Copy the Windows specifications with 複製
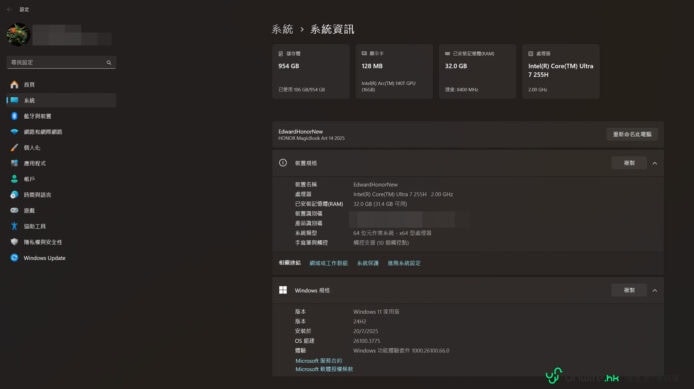This screenshot has width=694, height=389. click(x=629, y=290)
